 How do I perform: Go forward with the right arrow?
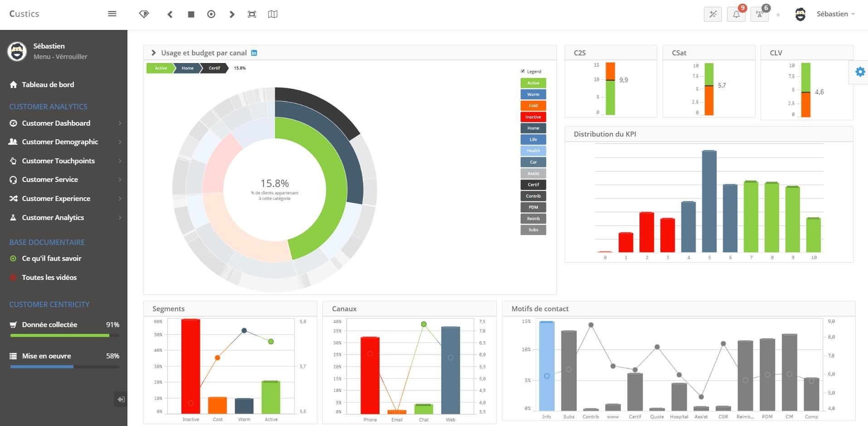[x=232, y=14]
